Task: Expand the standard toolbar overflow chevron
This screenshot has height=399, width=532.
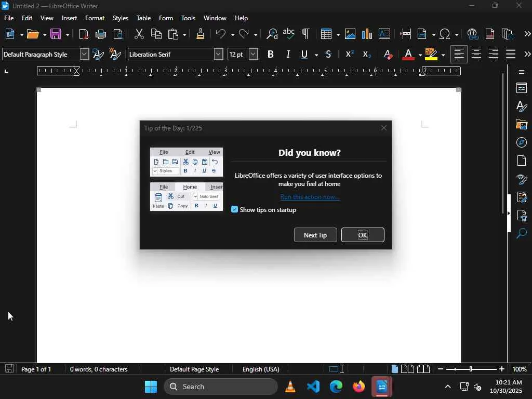Action: pyautogui.click(x=527, y=34)
